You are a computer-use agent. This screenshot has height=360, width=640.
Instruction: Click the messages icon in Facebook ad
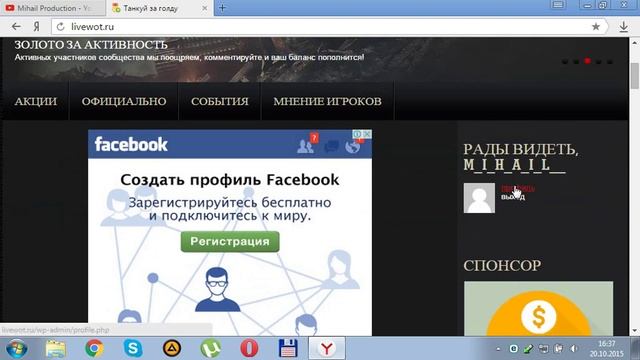click(331, 146)
